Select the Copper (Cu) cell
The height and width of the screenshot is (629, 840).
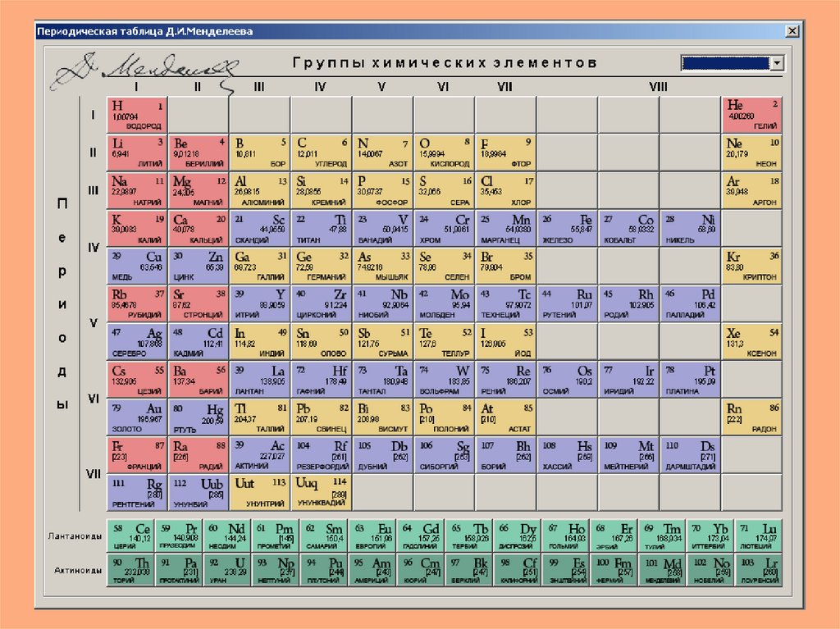point(137,266)
